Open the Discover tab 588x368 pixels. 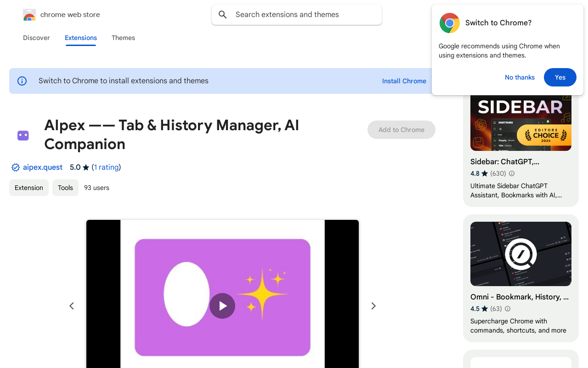36,38
